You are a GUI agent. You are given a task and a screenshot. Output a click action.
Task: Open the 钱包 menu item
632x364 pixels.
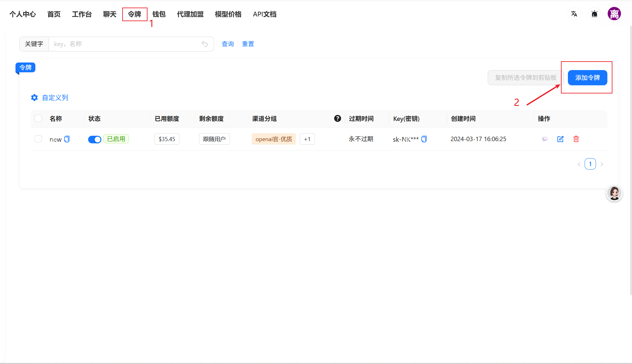click(159, 14)
